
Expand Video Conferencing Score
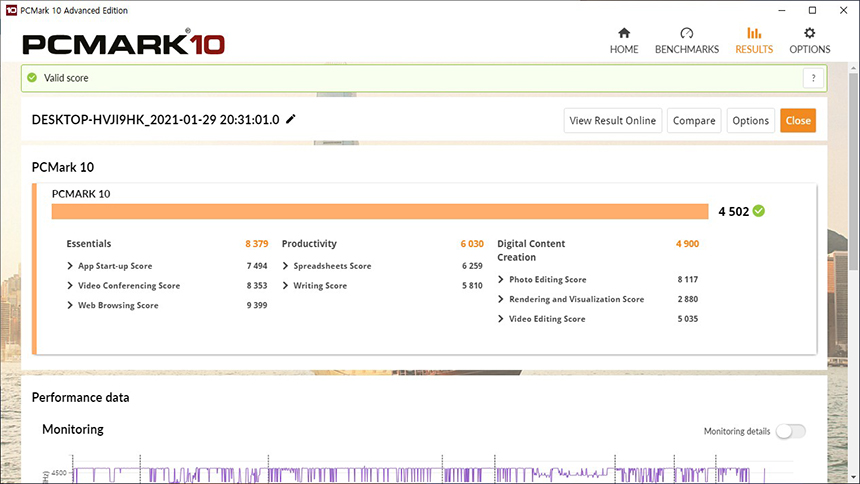coord(70,286)
